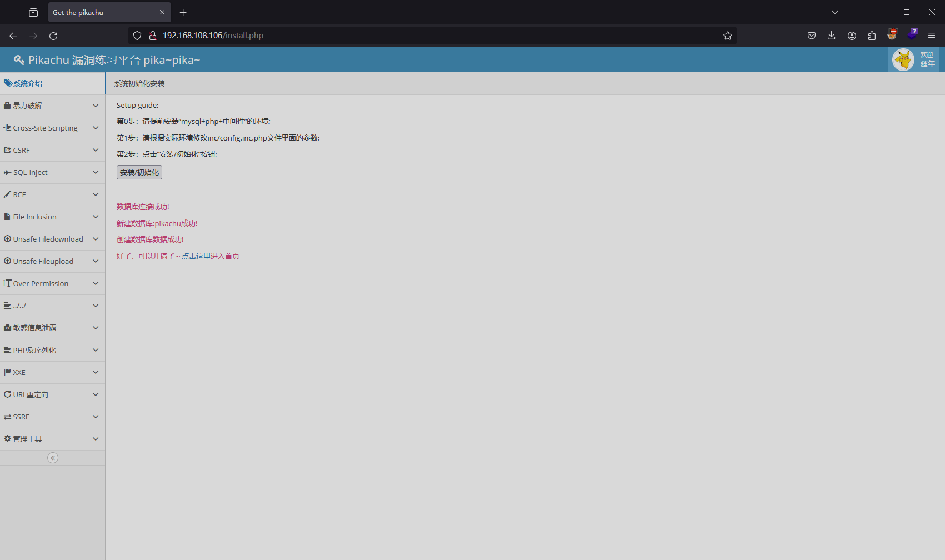Expand the 暴力破解 menu chevron
Viewport: 945px width, 560px height.
96,106
